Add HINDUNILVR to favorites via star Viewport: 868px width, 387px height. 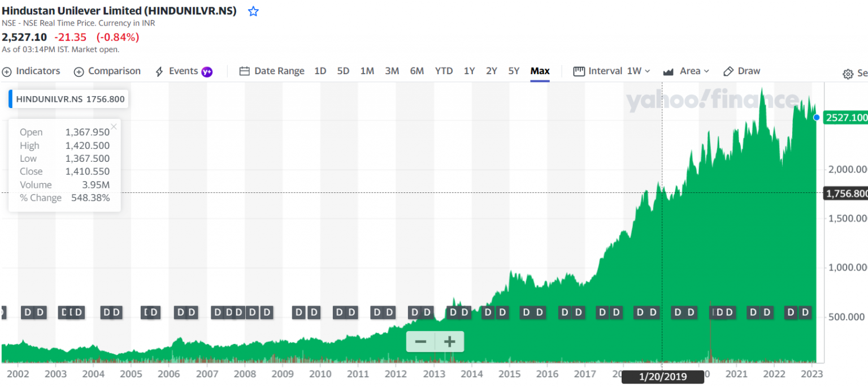tap(253, 10)
